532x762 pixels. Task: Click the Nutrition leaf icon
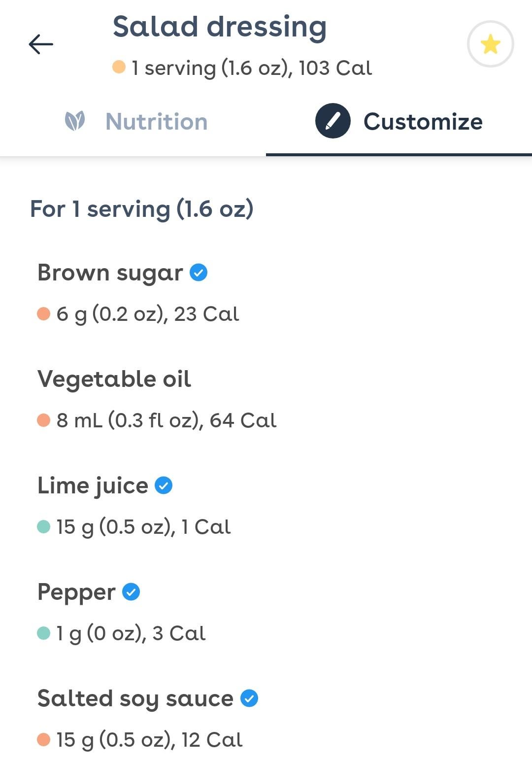coord(75,121)
